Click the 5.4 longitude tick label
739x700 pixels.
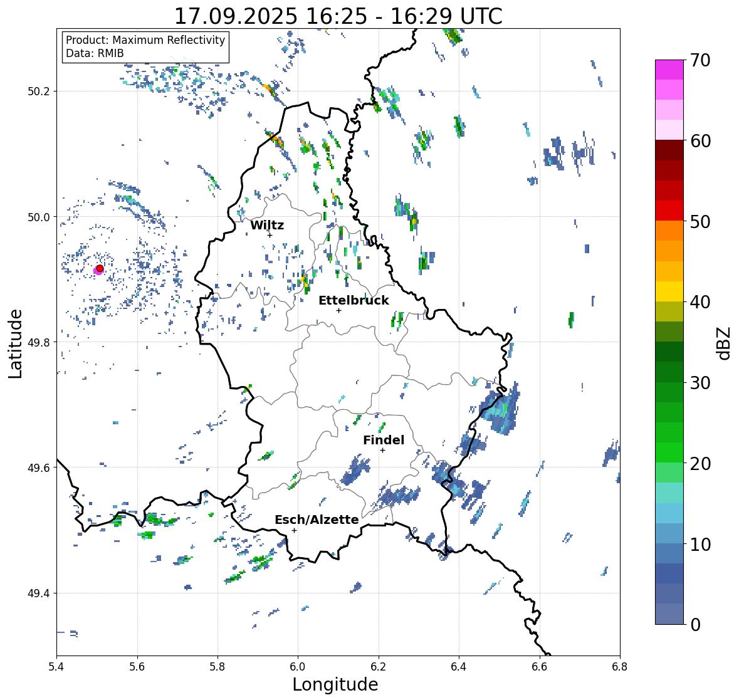click(56, 667)
